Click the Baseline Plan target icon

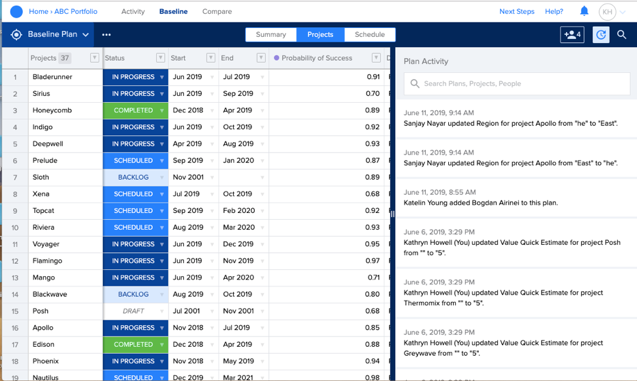[16, 35]
